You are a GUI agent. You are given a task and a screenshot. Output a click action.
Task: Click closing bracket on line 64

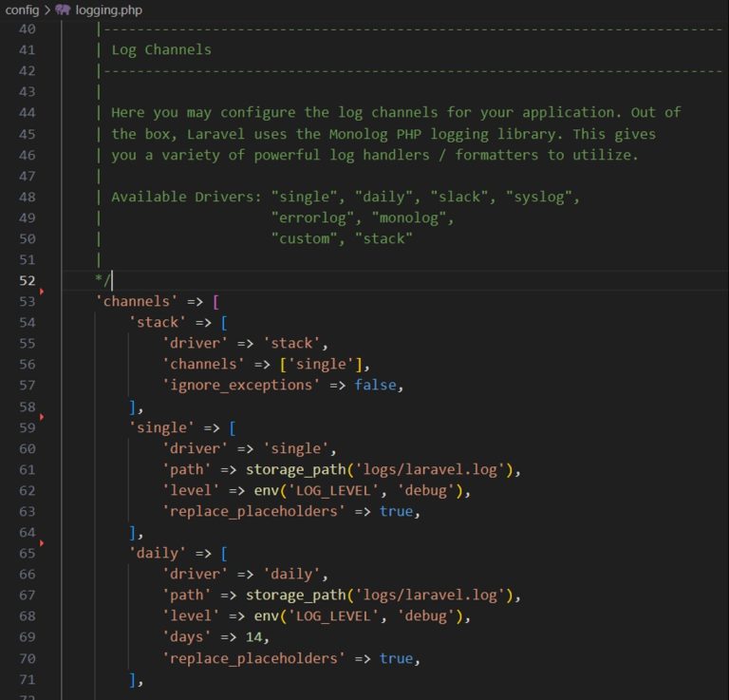click(x=133, y=532)
